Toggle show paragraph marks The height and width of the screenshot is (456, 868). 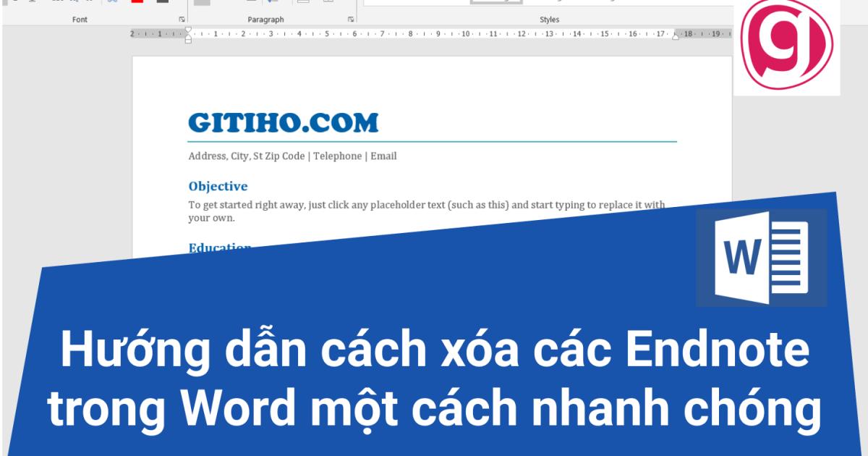pos(273,3)
